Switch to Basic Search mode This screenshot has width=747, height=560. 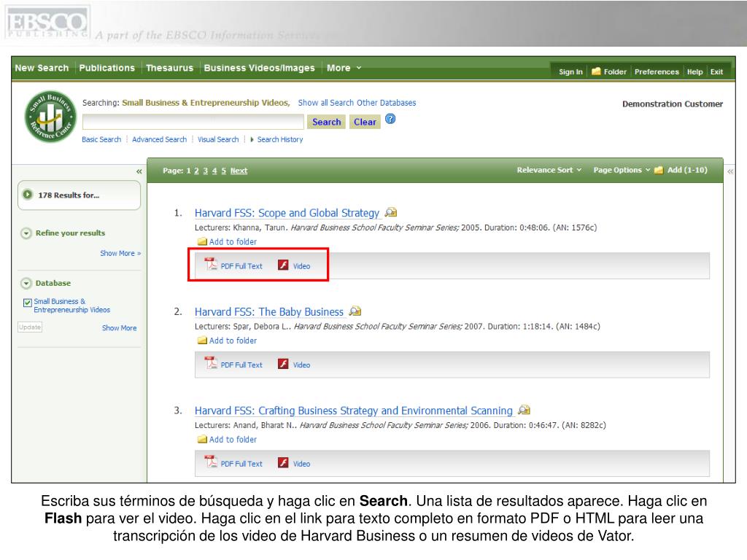click(101, 139)
